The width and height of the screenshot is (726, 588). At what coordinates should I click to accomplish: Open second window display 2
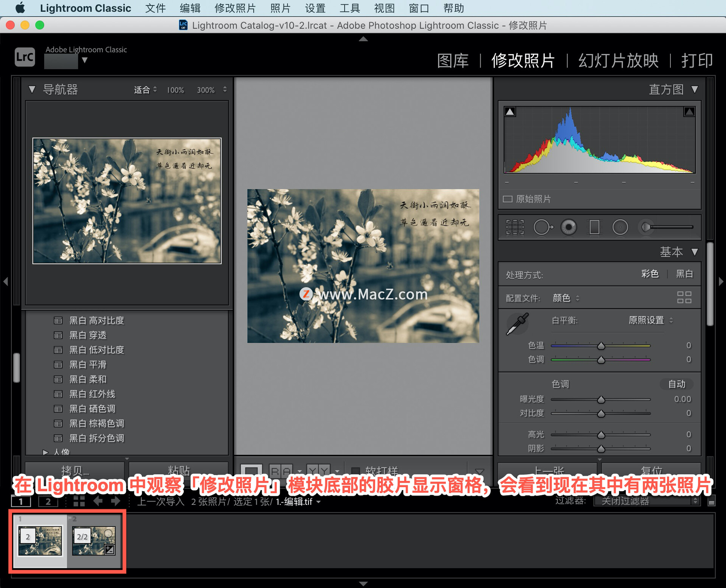click(x=48, y=501)
